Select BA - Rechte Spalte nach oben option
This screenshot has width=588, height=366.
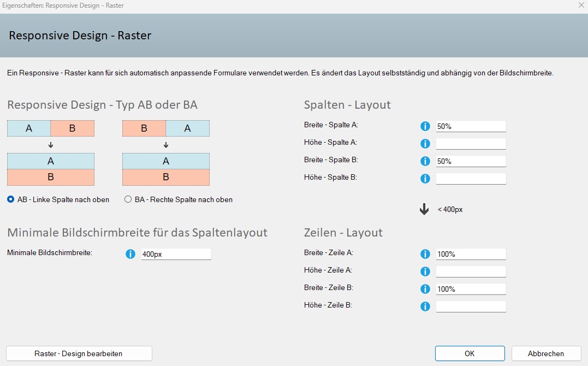coord(128,199)
